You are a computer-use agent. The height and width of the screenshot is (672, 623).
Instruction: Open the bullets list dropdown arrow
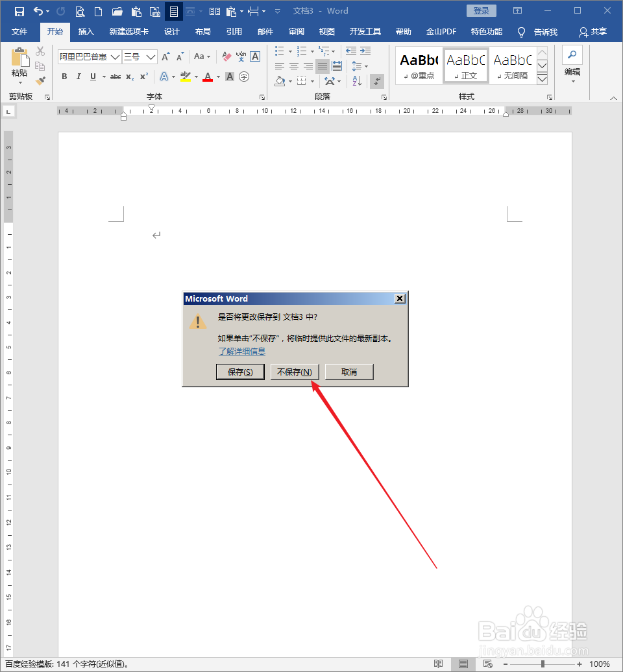pyautogui.click(x=290, y=51)
